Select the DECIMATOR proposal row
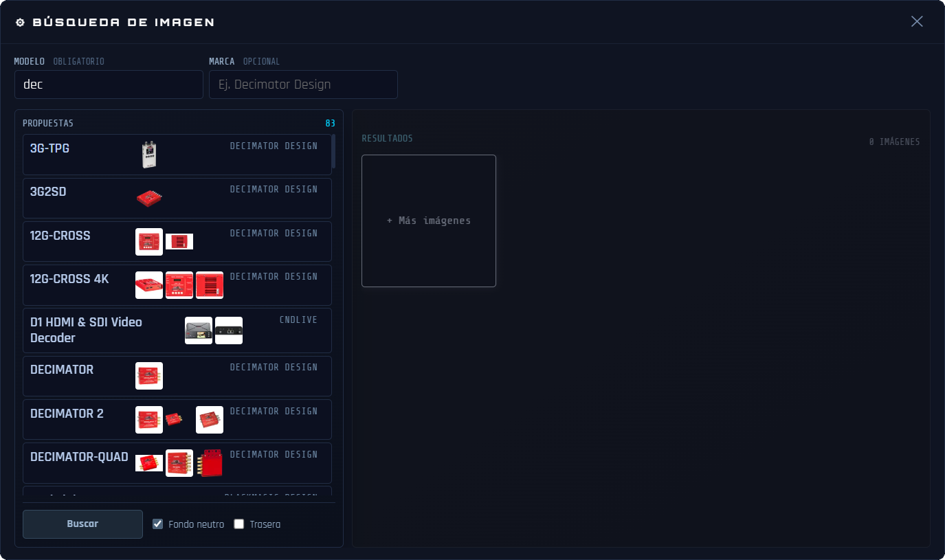Image resolution: width=945 pixels, height=560 pixels. click(x=177, y=376)
